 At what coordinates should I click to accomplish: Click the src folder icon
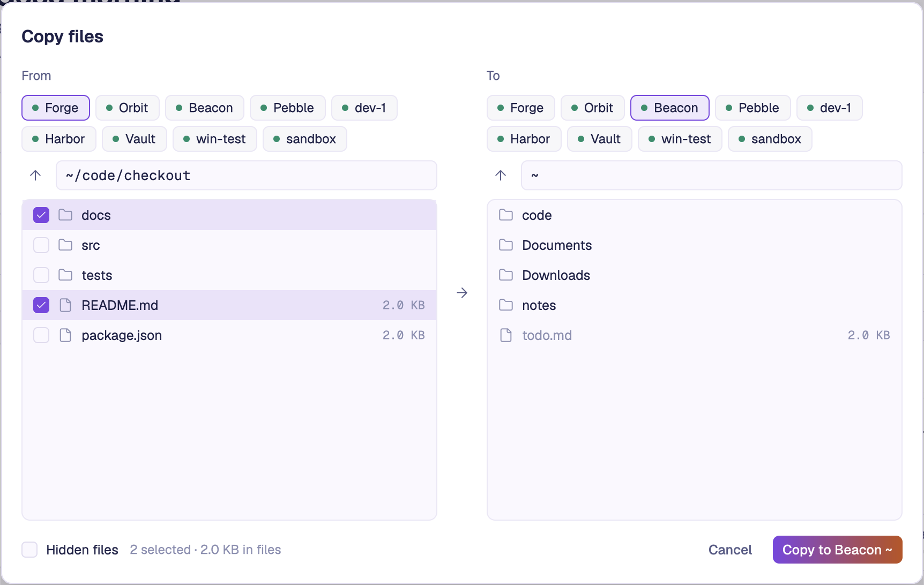(x=65, y=245)
